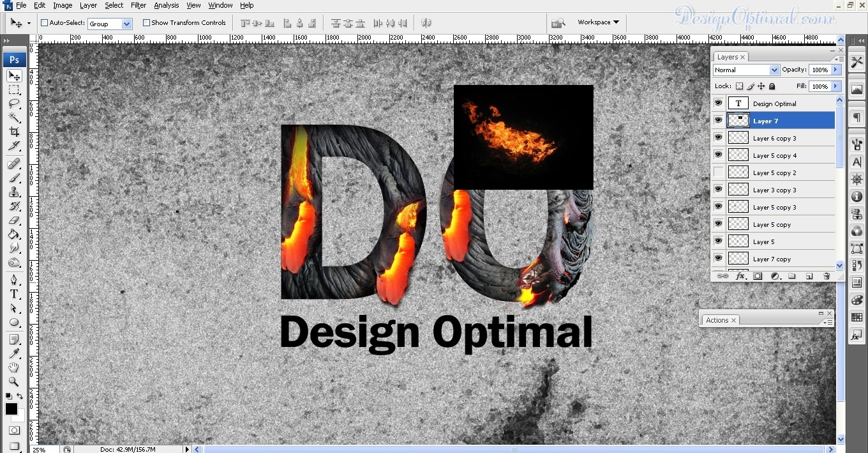Viewport: 868px width, 453px height.
Task: Create a new fill or adjustment layer
Action: [775, 276]
